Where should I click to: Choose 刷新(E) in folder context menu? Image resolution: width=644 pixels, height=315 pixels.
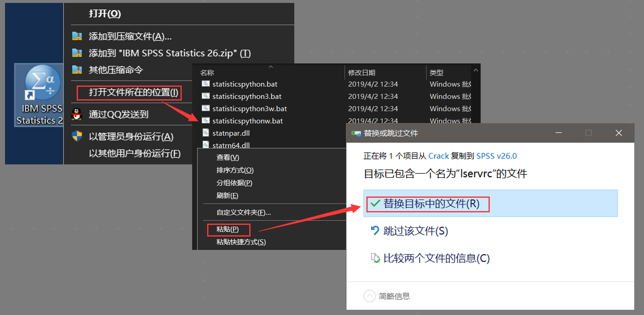(x=227, y=195)
